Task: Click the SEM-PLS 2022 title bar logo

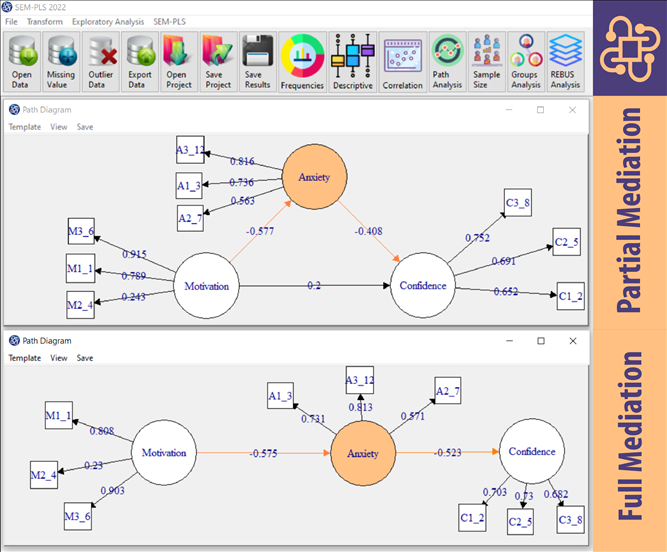Action: [7, 7]
